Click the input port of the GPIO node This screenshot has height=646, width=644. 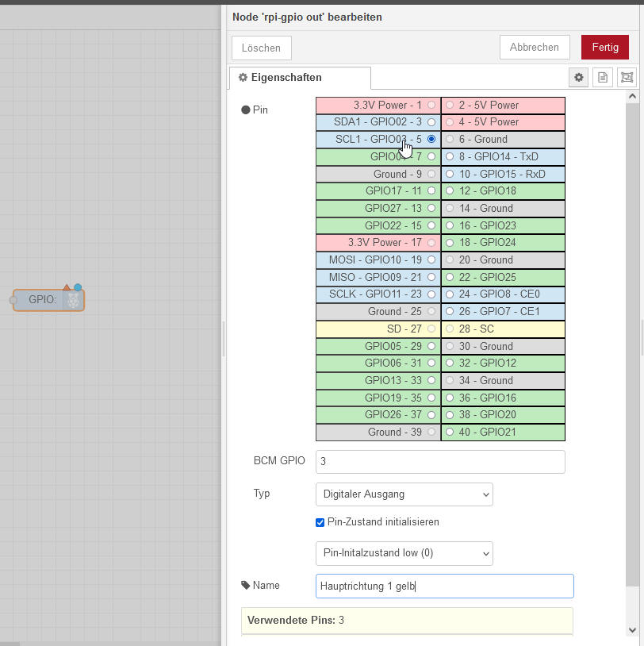tap(13, 300)
